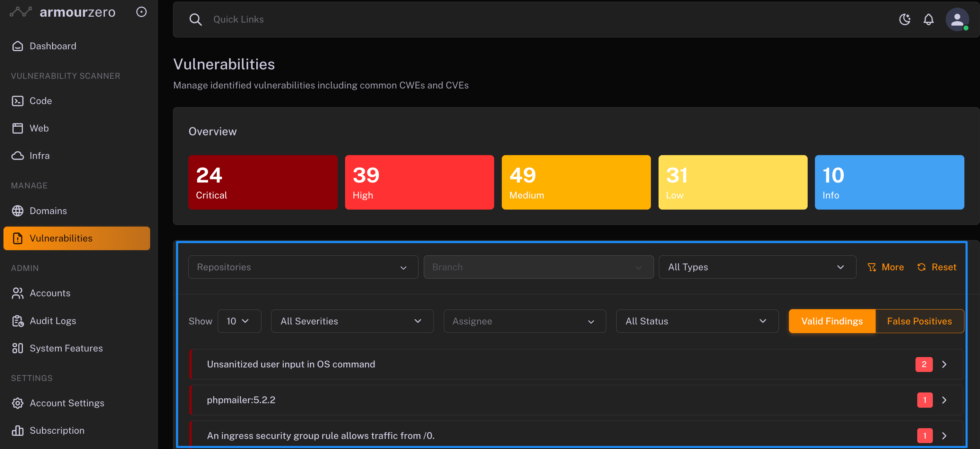Screen dimensions: 980x449
Task: Open the More filters option
Action: [886, 267]
